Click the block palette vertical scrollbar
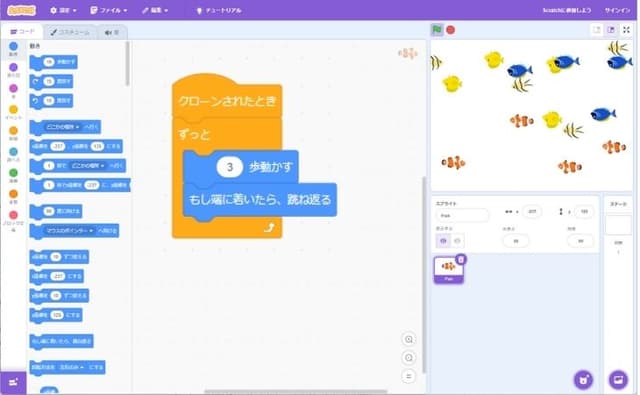 128,63
